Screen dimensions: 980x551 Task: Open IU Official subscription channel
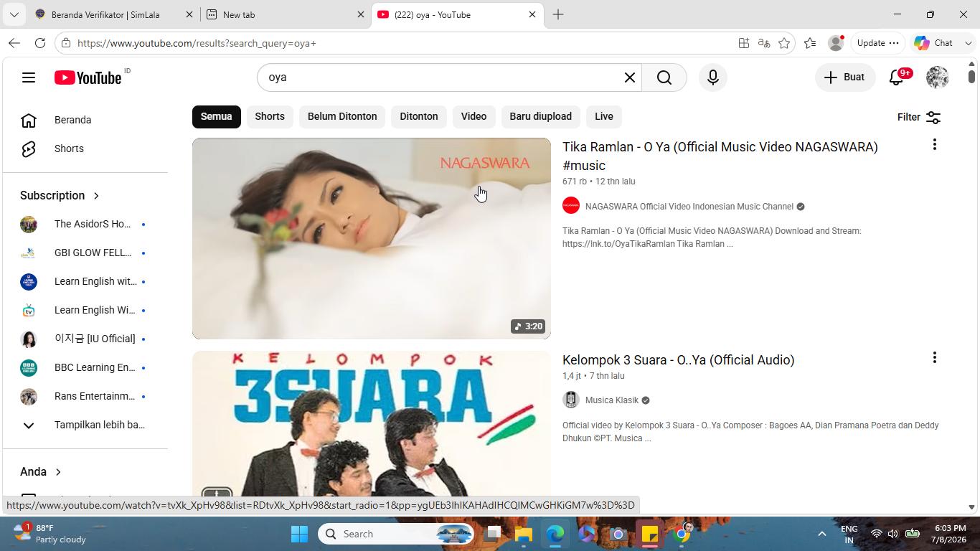click(85, 339)
